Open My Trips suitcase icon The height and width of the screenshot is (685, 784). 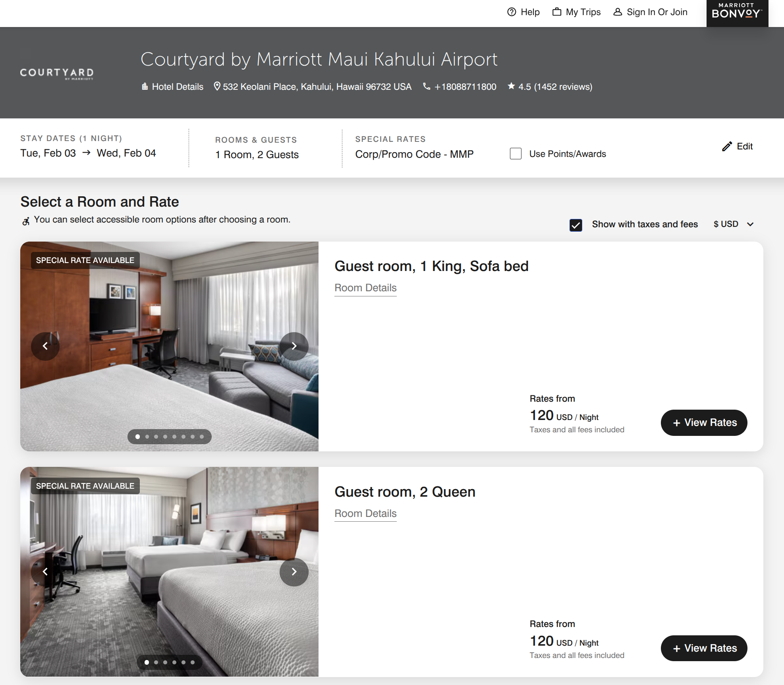(557, 12)
